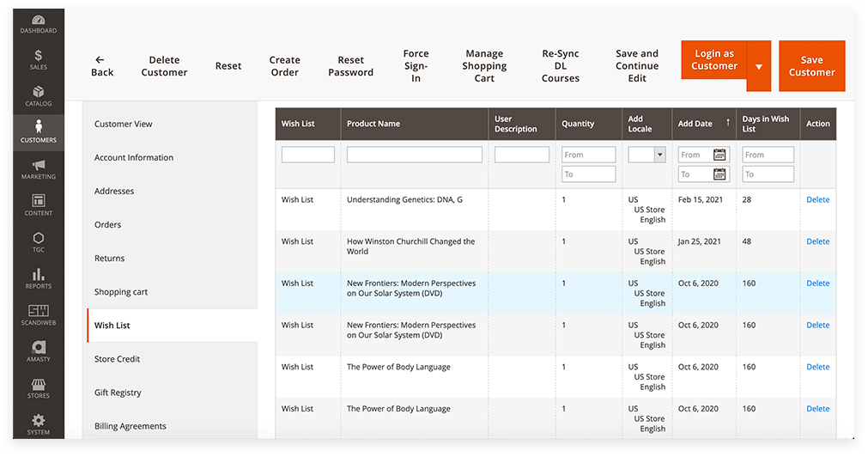Switch to Account Information tab
The width and height of the screenshot is (868, 457).
pyautogui.click(x=133, y=158)
